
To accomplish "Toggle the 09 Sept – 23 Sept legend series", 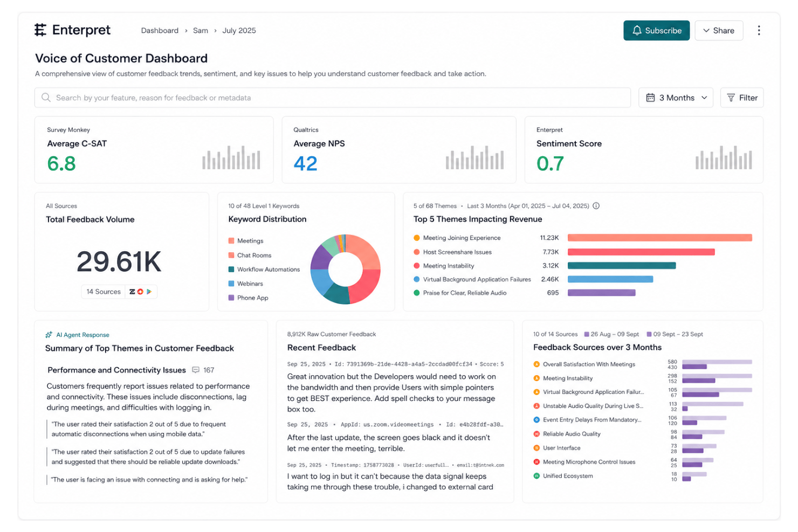I will tap(675, 334).
